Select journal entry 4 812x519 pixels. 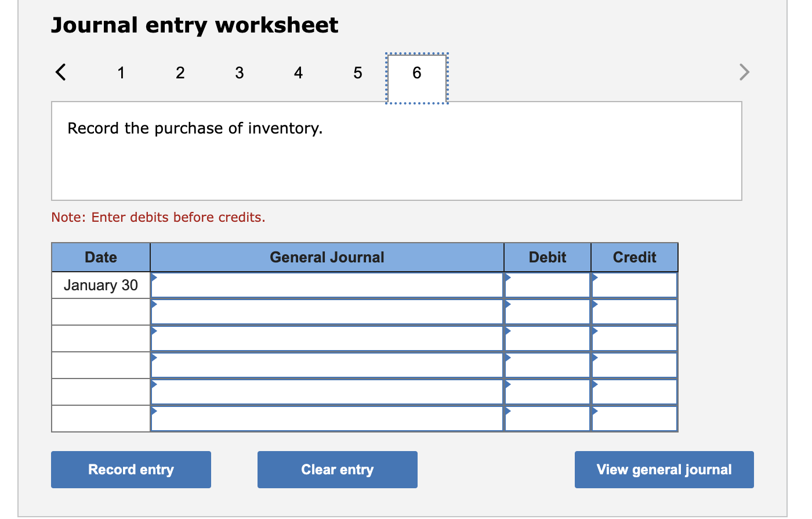[298, 73]
